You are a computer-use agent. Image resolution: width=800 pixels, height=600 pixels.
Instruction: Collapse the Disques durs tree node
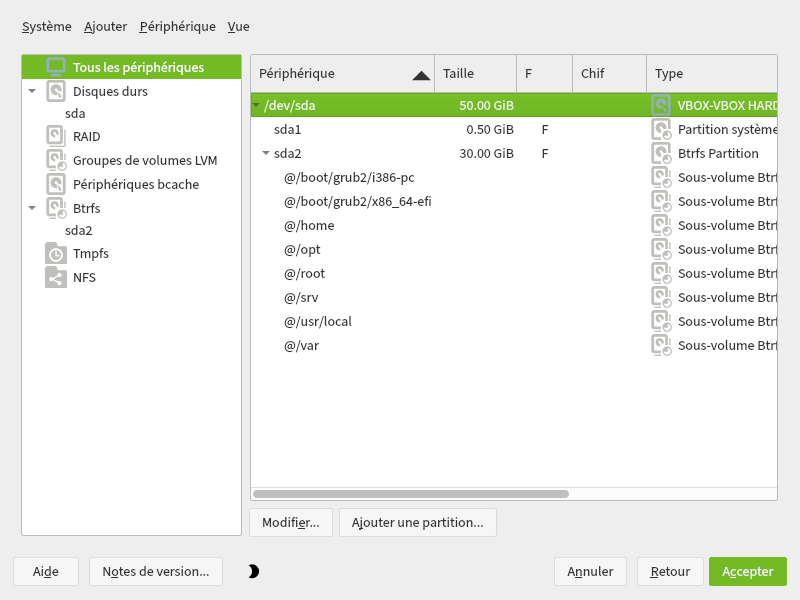click(x=32, y=91)
